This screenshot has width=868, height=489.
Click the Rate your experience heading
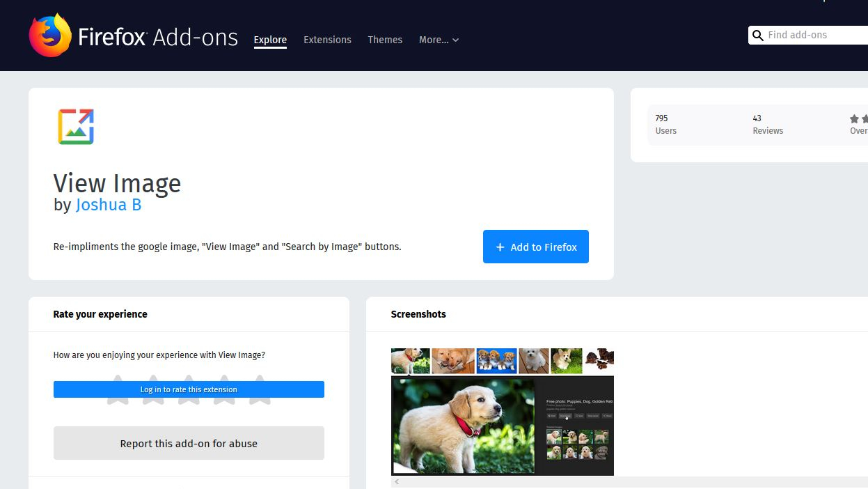tap(100, 314)
